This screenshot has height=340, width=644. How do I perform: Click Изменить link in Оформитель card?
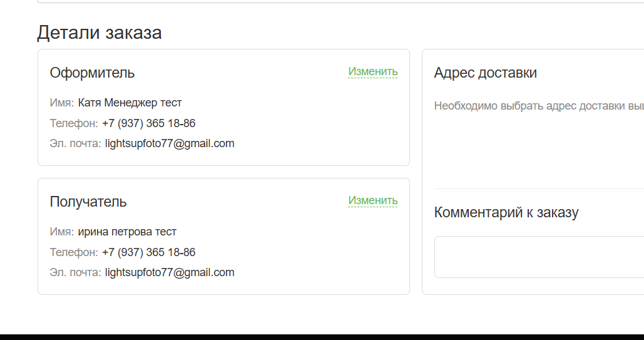pos(373,71)
